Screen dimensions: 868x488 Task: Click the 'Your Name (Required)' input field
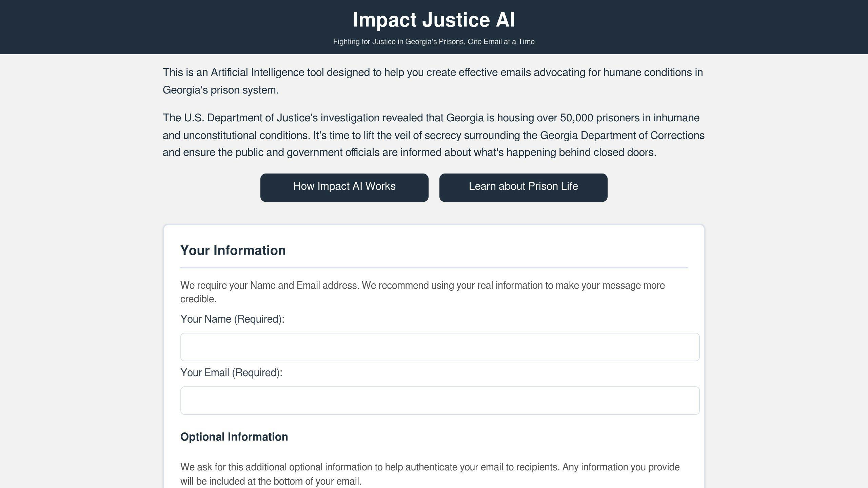pos(440,347)
